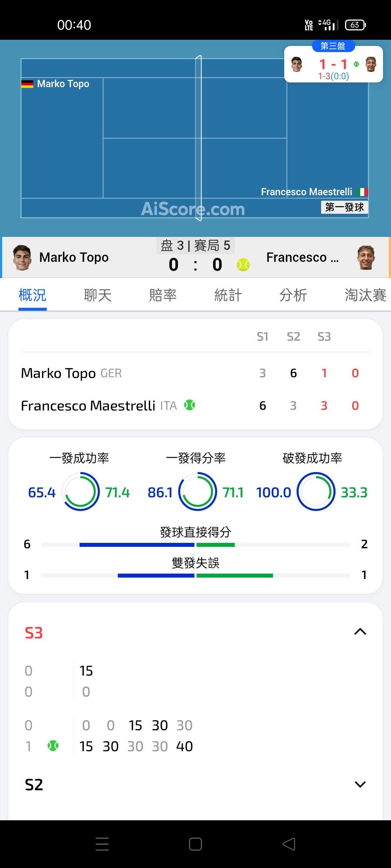Open the 淘汰賽 tab
The image size is (391, 868).
point(365,295)
